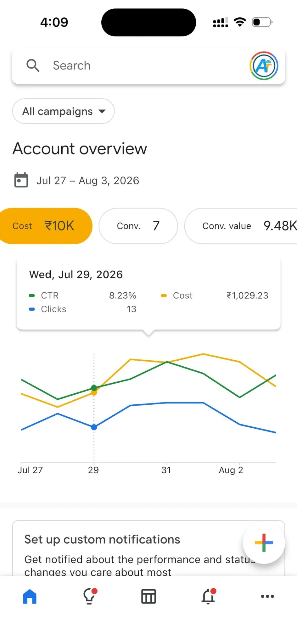Open the Recommendations lightbulb tab

coord(90,596)
